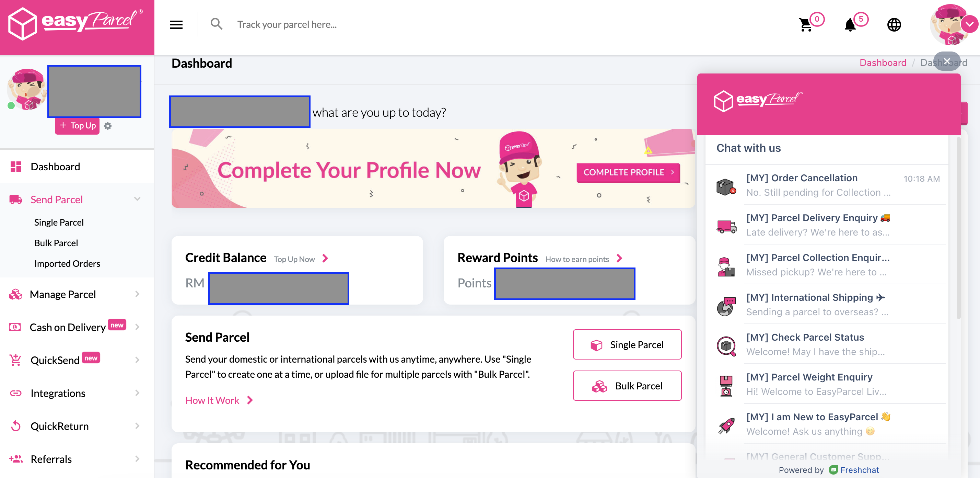Click the search magnifier icon
The height and width of the screenshot is (478, 980).
click(217, 24)
